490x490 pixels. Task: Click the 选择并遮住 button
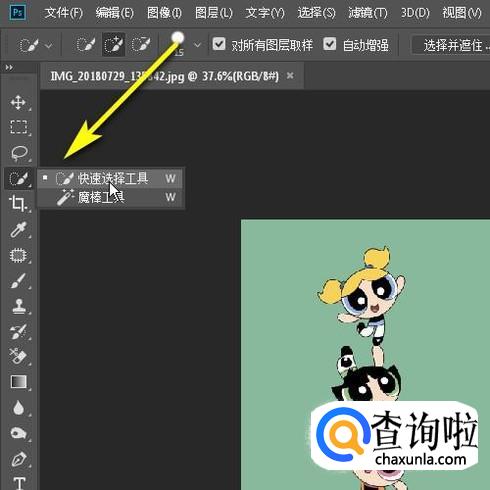[451, 45]
